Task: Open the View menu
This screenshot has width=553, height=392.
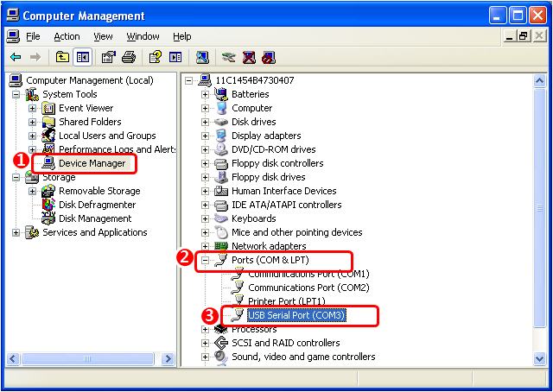Action: coord(104,36)
